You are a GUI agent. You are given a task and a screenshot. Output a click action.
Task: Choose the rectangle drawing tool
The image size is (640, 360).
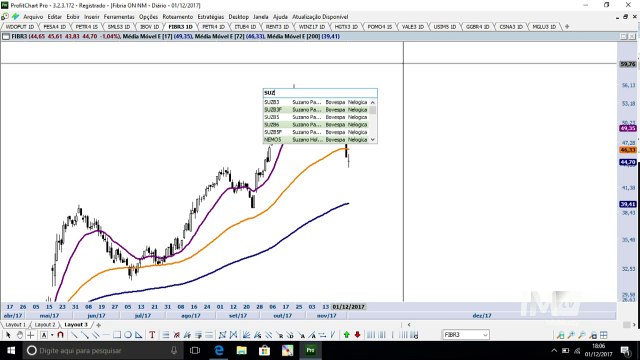[x=117, y=335]
